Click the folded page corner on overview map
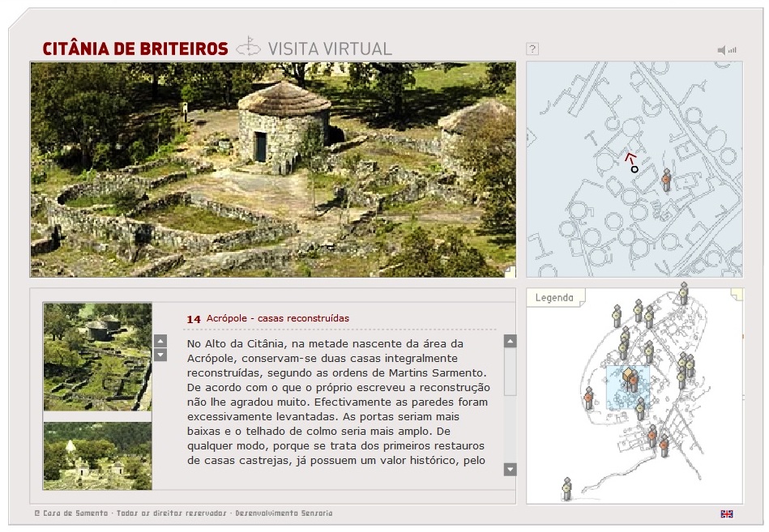The height and width of the screenshot is (532, 769). tap(736, 294)
